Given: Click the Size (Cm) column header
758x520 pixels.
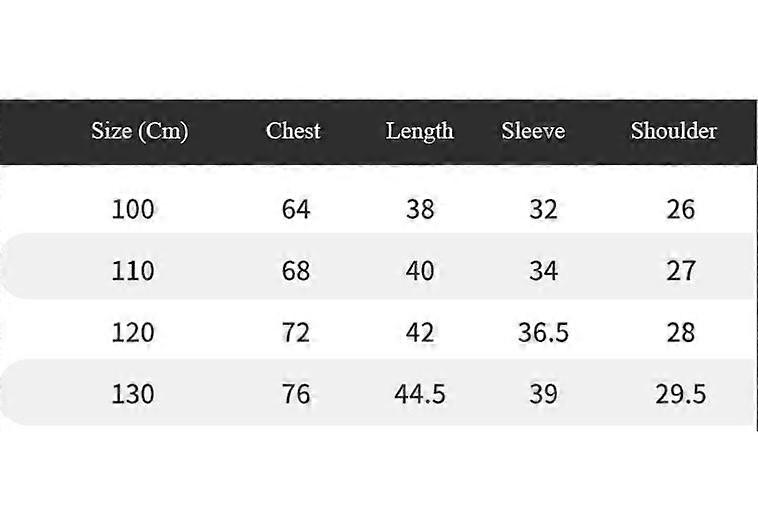Looking at the screenshot, I should point(139,131).
